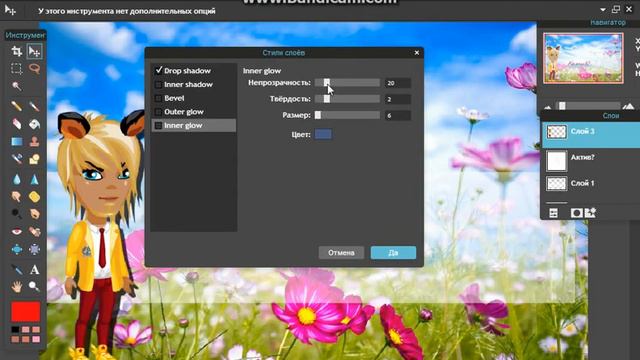Select the Magic Wand tool
Screen dimensions: 640x360
[17, 86]
